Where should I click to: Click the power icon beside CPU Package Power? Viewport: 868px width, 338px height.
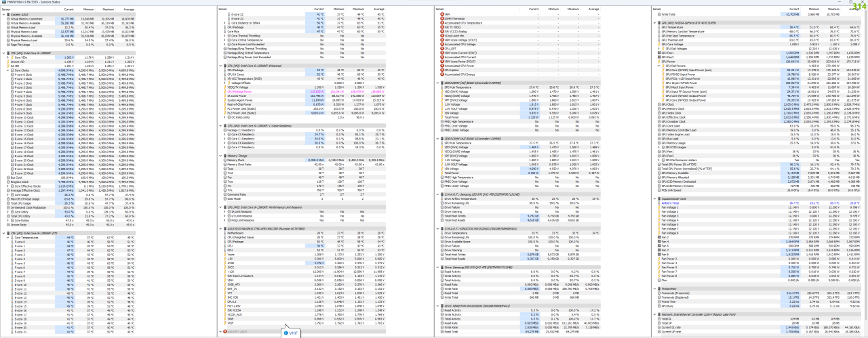click(x=224, y=90)
